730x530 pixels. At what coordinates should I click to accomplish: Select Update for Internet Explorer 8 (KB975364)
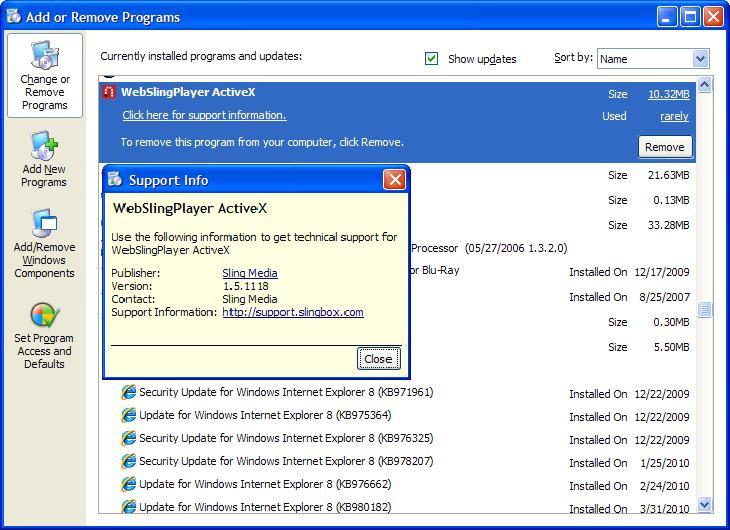[265, 415]
